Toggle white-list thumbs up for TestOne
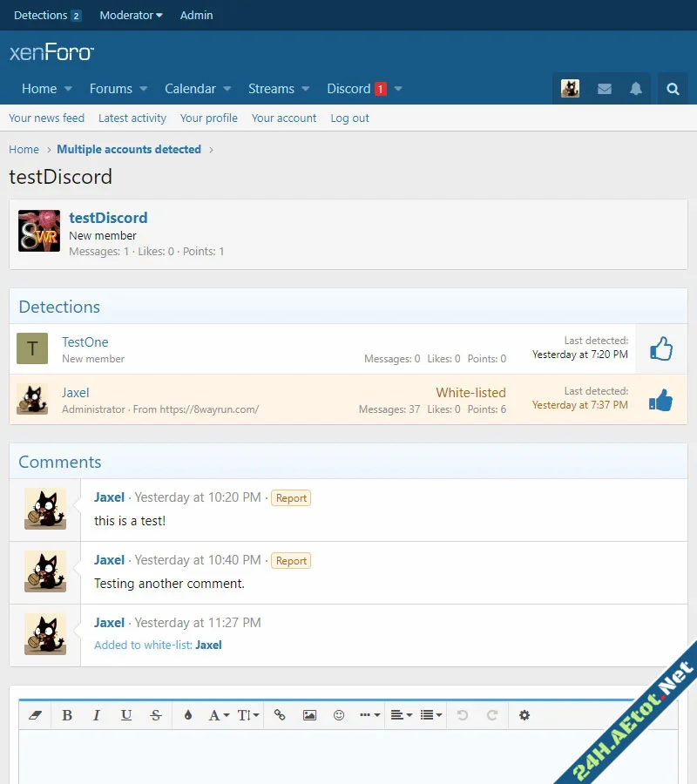This screenshot has width=697, height=784. click(x=661, y=349)
